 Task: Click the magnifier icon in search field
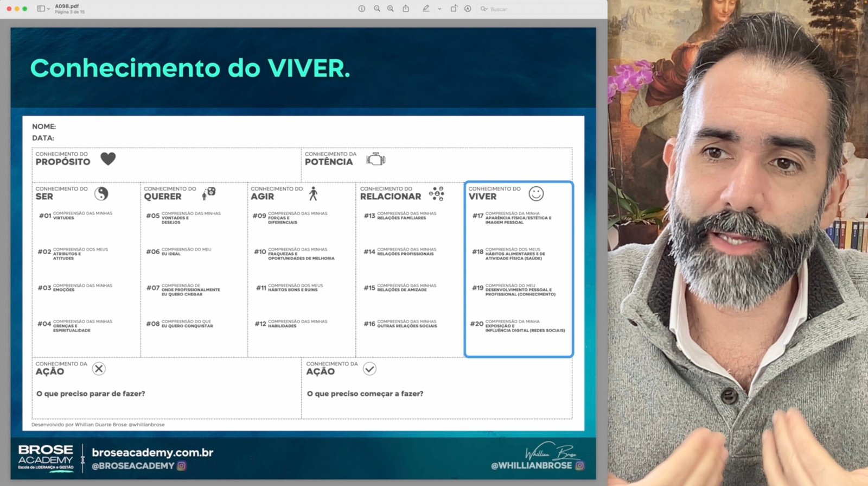pyautogui.click(x=483, y=9)
